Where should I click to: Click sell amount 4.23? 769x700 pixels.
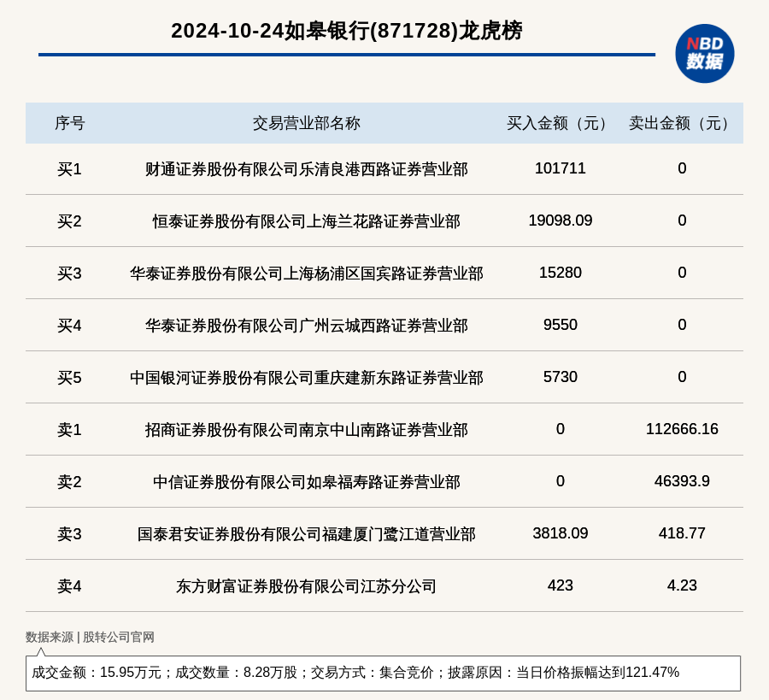click(682, 585)
